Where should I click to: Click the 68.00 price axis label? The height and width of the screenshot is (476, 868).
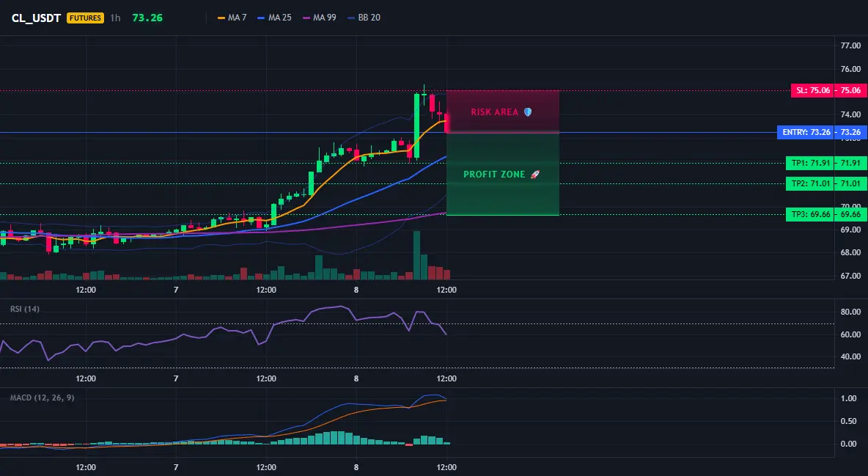click(851, 253)
